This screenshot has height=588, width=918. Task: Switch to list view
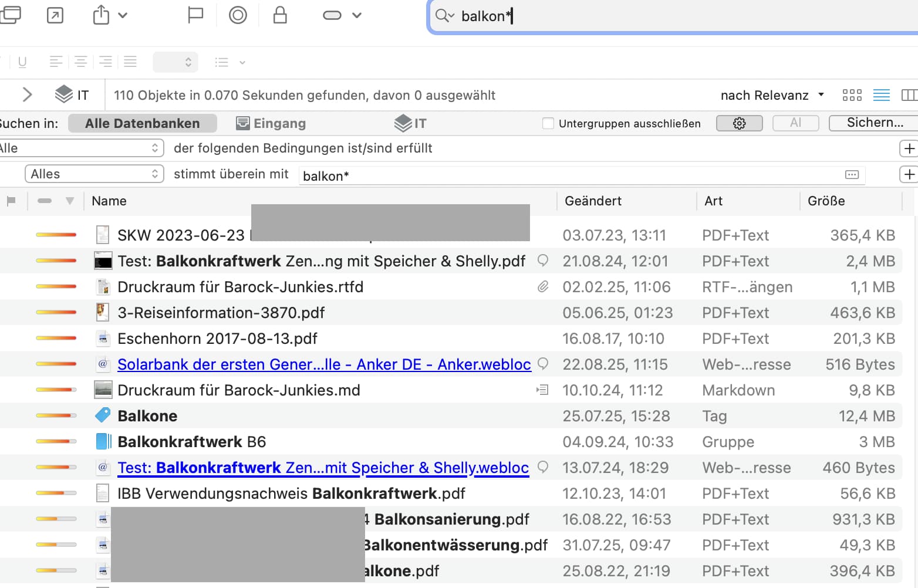click(881, 95)
